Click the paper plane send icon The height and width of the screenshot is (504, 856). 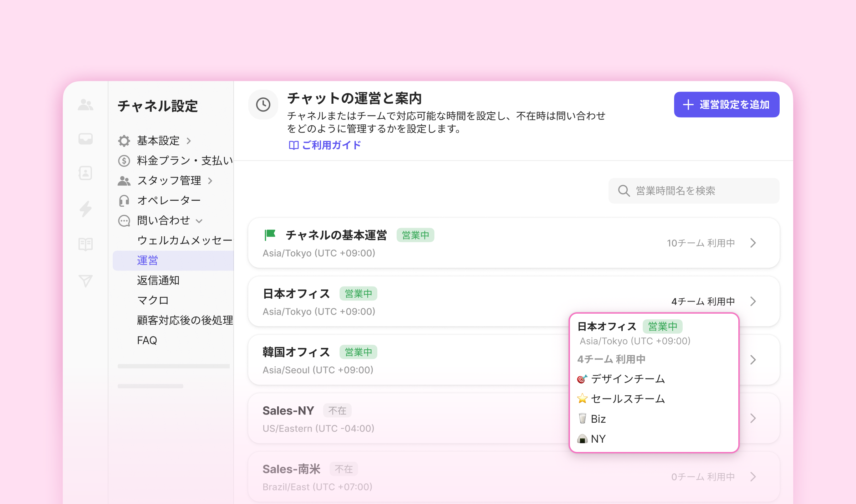point(86,281)
